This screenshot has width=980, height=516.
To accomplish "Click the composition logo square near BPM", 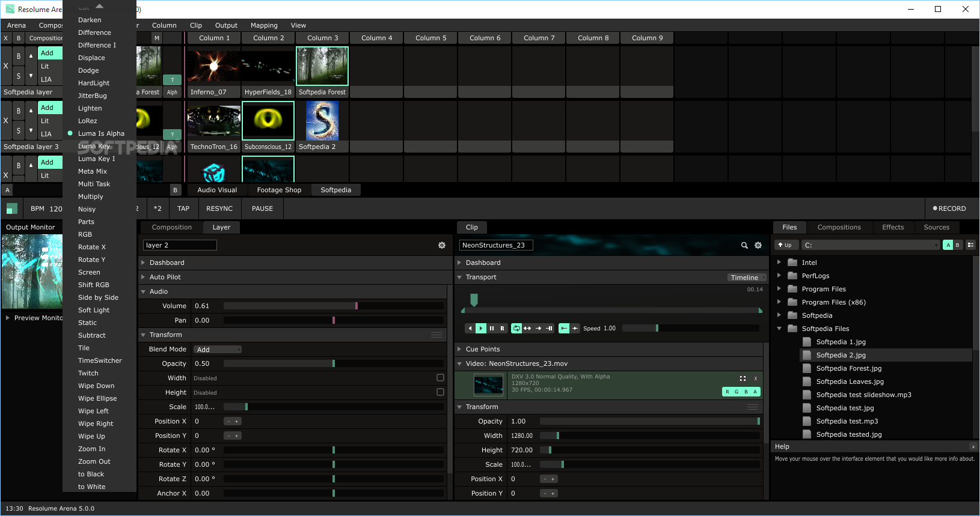I will tap(12, 208).
